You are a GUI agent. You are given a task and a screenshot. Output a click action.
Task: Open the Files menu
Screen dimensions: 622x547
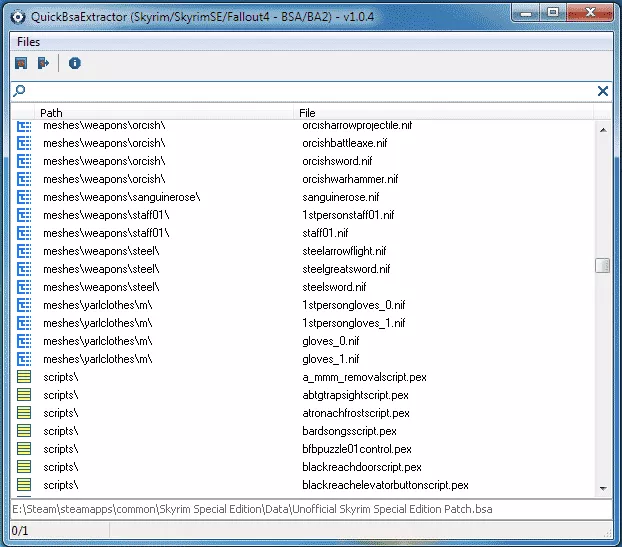(x=29, y=42)
